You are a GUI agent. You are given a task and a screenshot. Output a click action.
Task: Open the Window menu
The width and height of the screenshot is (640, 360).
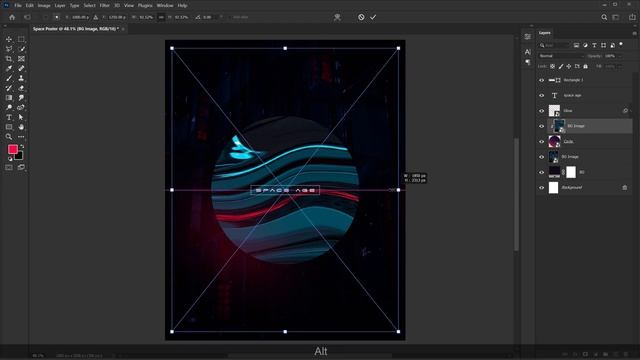point(165,6)
